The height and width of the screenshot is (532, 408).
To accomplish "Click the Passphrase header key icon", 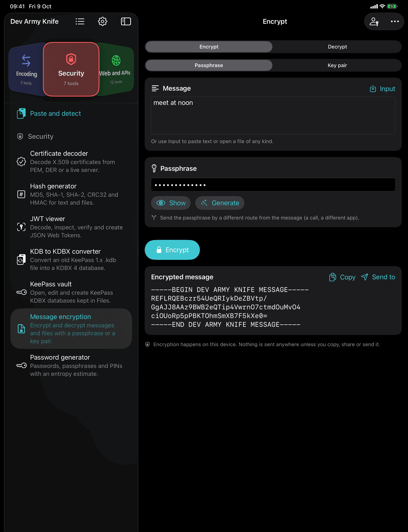I will tap(154, 168).
